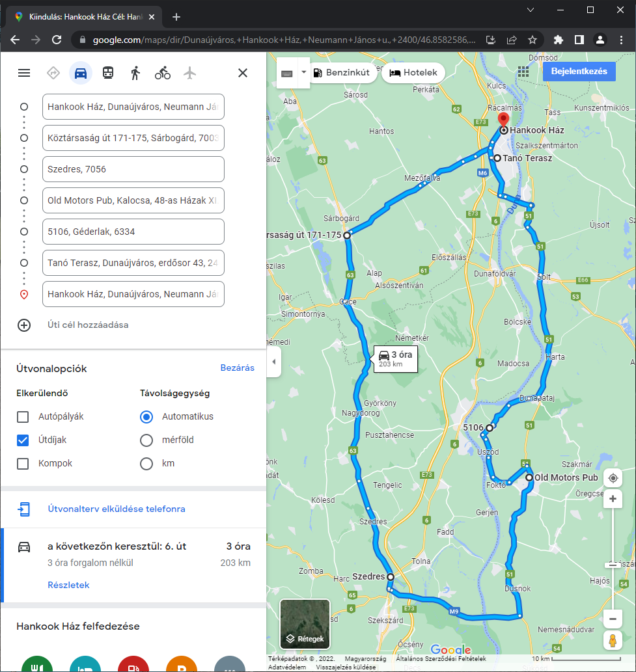Click the 3 óra route label on map
Image resolution: width=636 pixels, height=672 pixels.
(395, 359)
